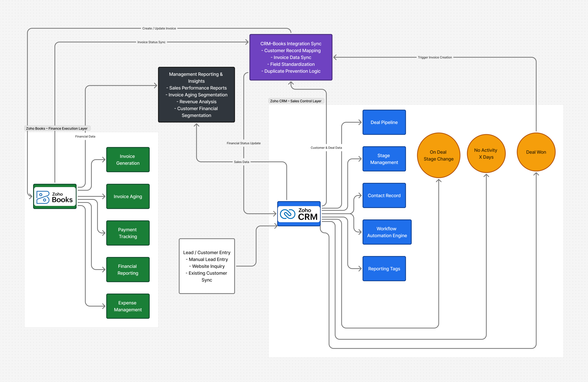Screen dimensions: 588x382
Task: Click the purple CRM–Books Integration Sync node
Action: coord(291,57)
